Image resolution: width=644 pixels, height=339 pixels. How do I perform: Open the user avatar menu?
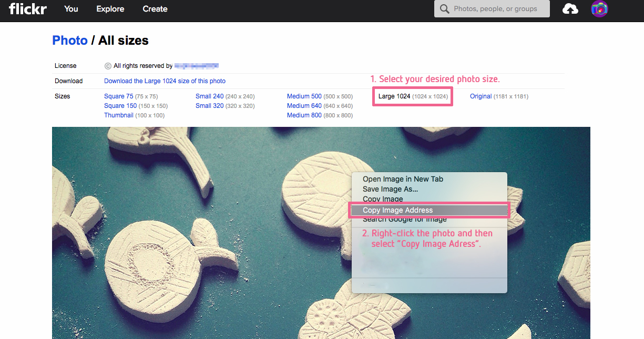point(599,9)
